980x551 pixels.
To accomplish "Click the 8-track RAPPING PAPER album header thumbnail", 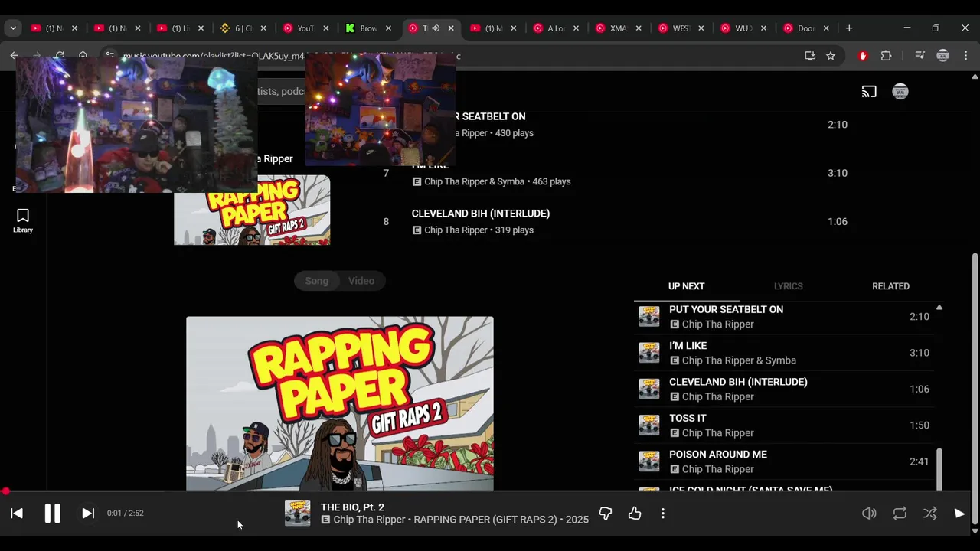I will (252, 210).
